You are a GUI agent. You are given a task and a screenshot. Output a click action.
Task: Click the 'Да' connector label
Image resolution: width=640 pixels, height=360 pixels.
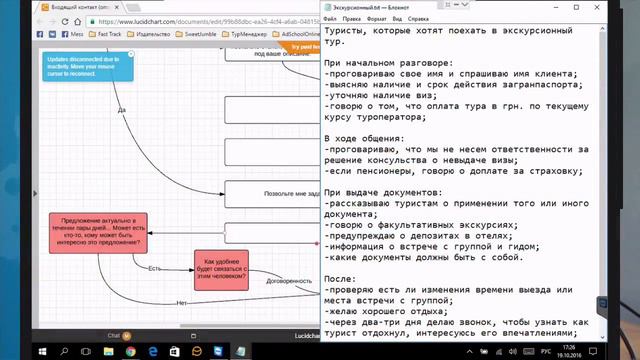pos(122,110)
